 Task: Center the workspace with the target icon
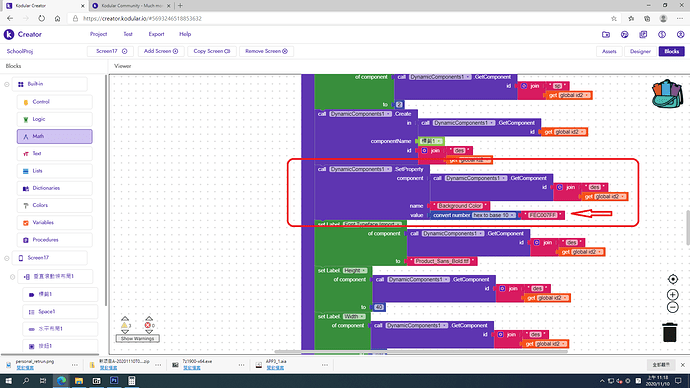672,279
